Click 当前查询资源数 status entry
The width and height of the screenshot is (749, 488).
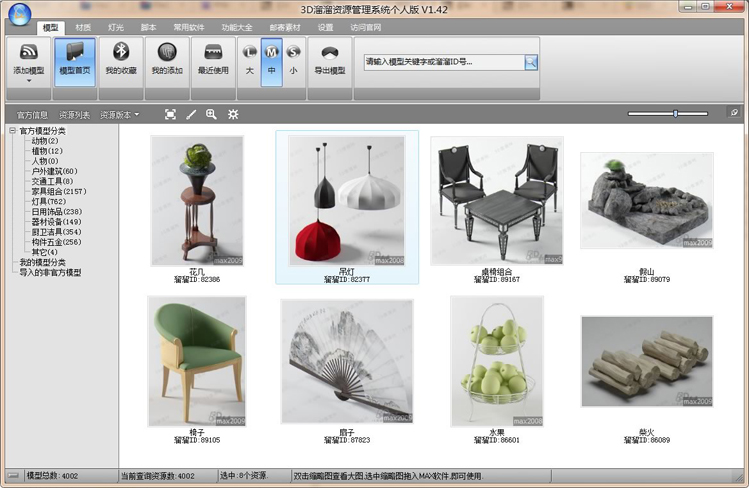(x=158, y=476)
